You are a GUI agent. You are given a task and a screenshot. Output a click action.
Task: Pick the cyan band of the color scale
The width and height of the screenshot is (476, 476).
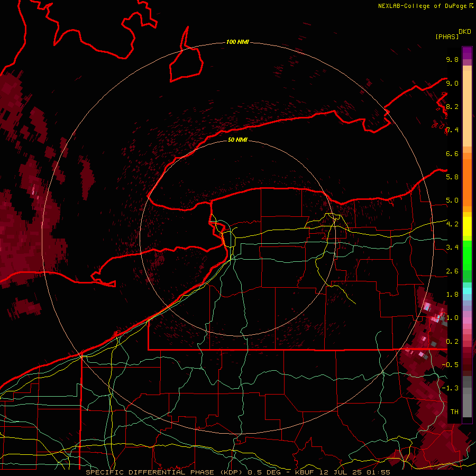coord(467,291)
